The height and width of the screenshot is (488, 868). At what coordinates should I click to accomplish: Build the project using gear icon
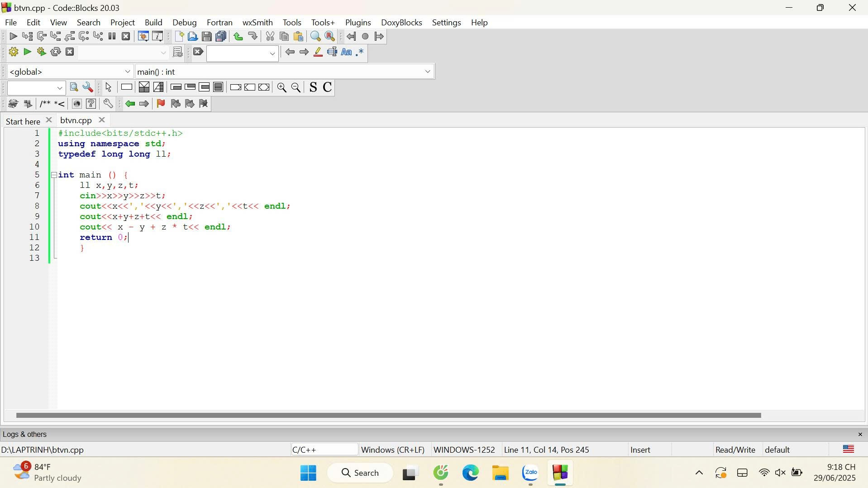click(13, 52)
